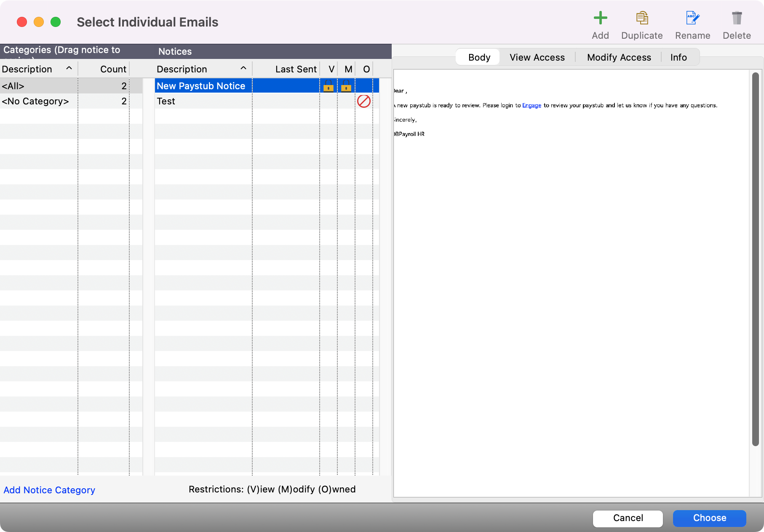Click the Modify lock icon on New Paystub Notice
764x532 pixels.
click(346, 86)
